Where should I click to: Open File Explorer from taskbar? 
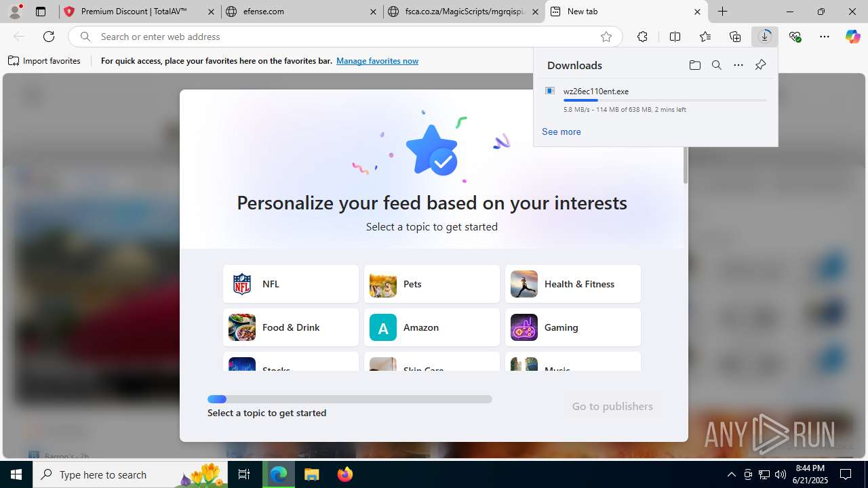[311, 474]
